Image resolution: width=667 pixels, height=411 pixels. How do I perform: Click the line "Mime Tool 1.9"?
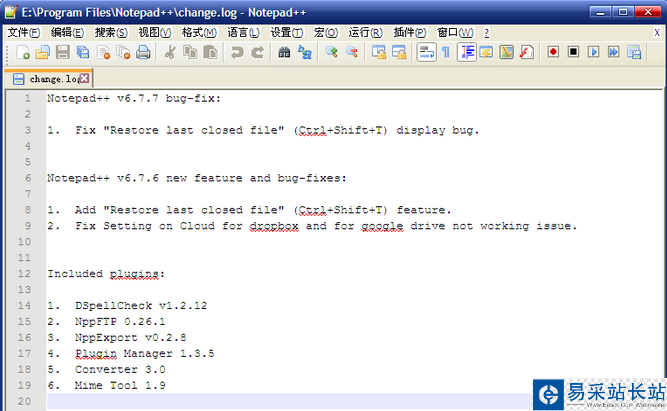coord(120,385)
